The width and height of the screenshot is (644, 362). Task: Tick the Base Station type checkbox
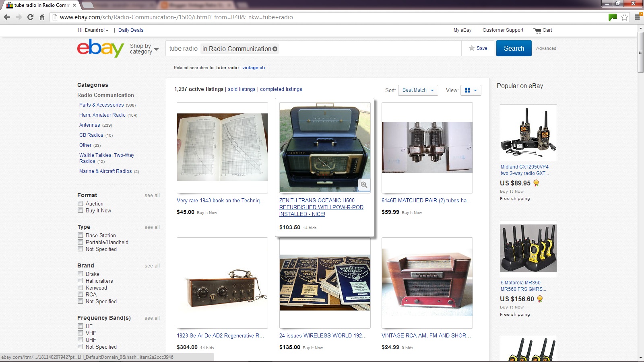80,235
